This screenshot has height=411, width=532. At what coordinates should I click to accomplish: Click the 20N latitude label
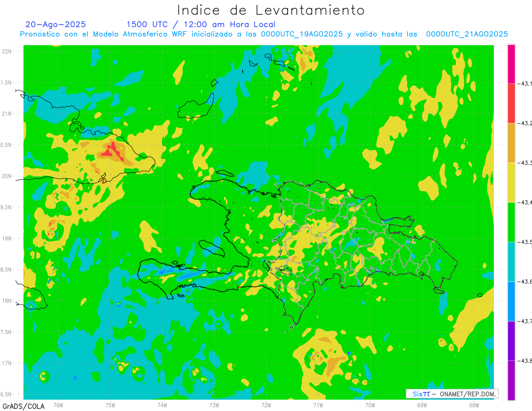click(7, 176)
